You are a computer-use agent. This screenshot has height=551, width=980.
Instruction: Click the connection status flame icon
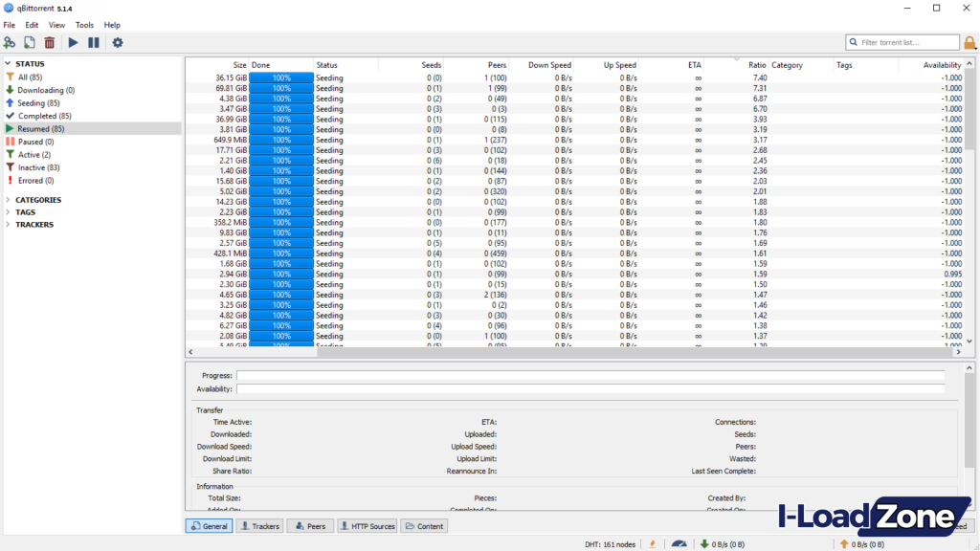click(653, 544)
